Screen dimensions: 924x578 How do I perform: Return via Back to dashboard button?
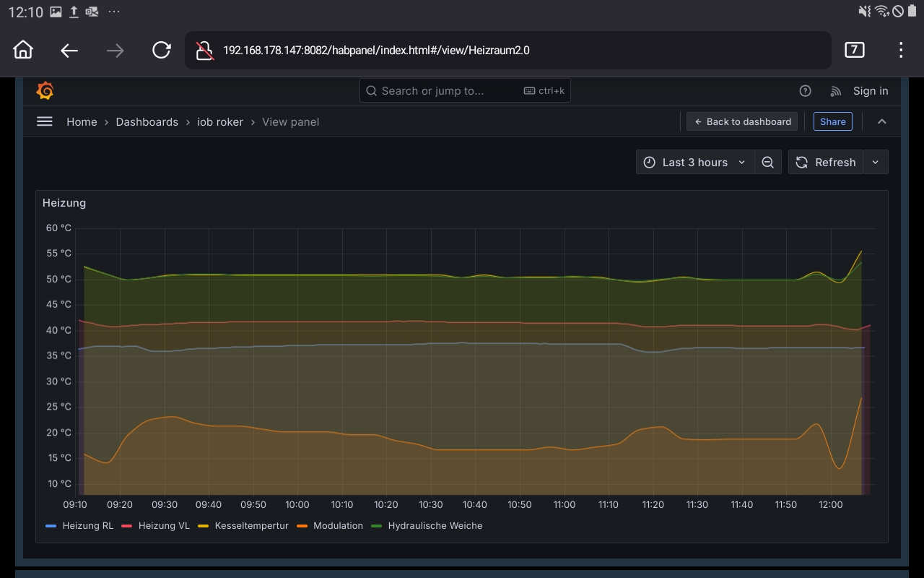click(742, 121)
